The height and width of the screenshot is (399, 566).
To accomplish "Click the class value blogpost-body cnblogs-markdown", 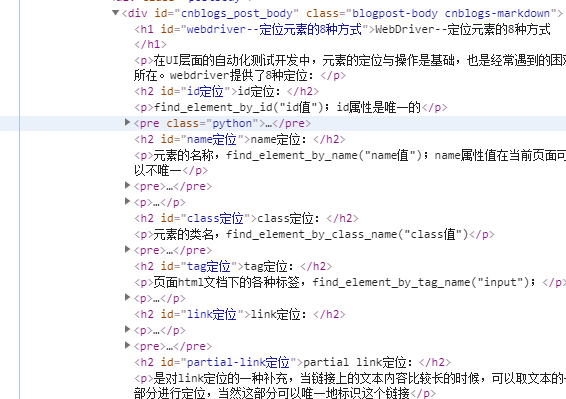I will coord(451,13).
